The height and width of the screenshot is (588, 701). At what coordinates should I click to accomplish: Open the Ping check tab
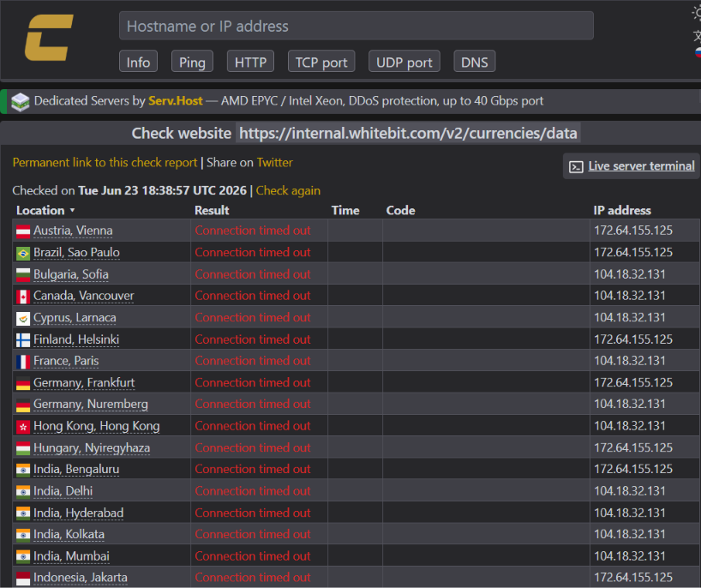pos(192,61)
